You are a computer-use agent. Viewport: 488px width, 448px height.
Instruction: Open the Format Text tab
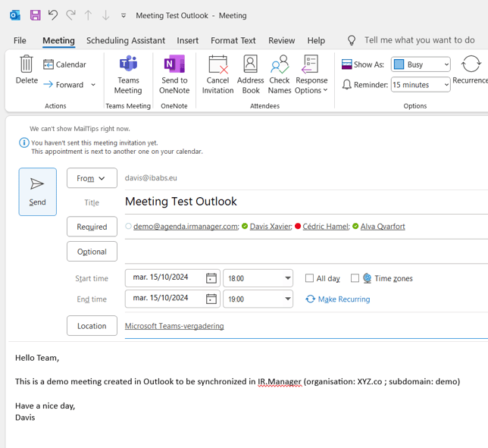233,40
